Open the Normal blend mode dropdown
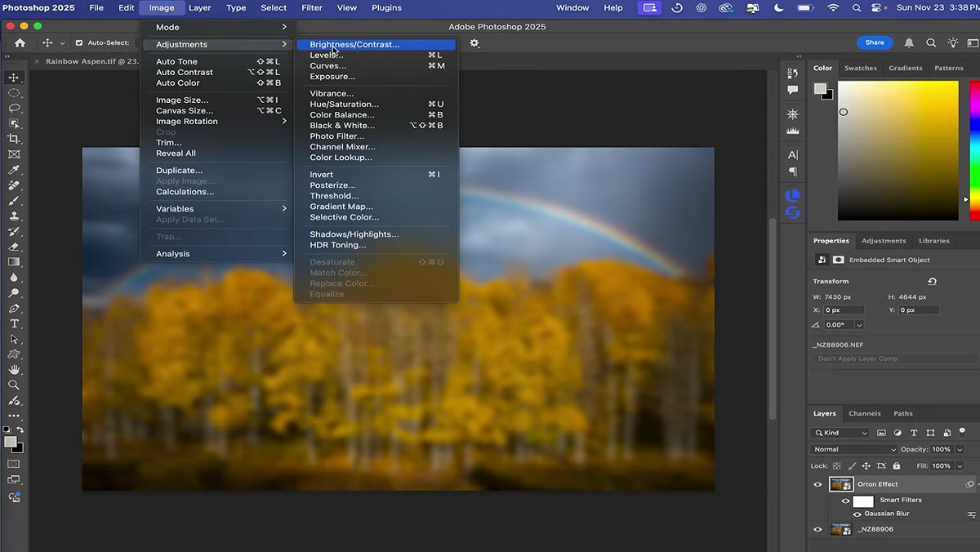The height and width of the screenshot is (552, 980). (x=854, y=449)
